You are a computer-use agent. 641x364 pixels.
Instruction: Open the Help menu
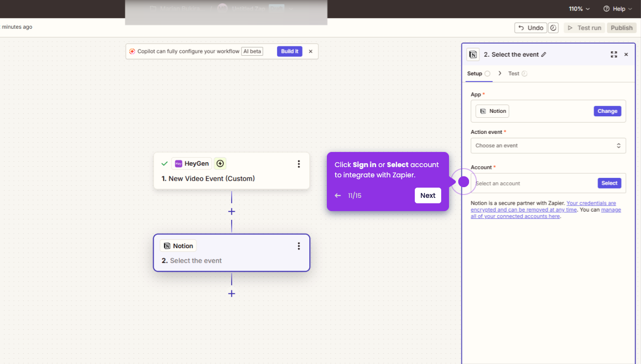(x=617, y=9)
